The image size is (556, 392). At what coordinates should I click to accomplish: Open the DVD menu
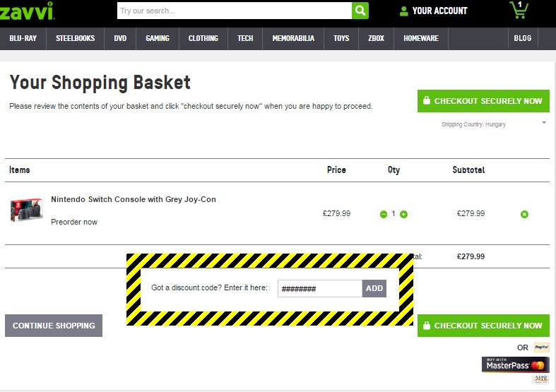click(120, 38)
